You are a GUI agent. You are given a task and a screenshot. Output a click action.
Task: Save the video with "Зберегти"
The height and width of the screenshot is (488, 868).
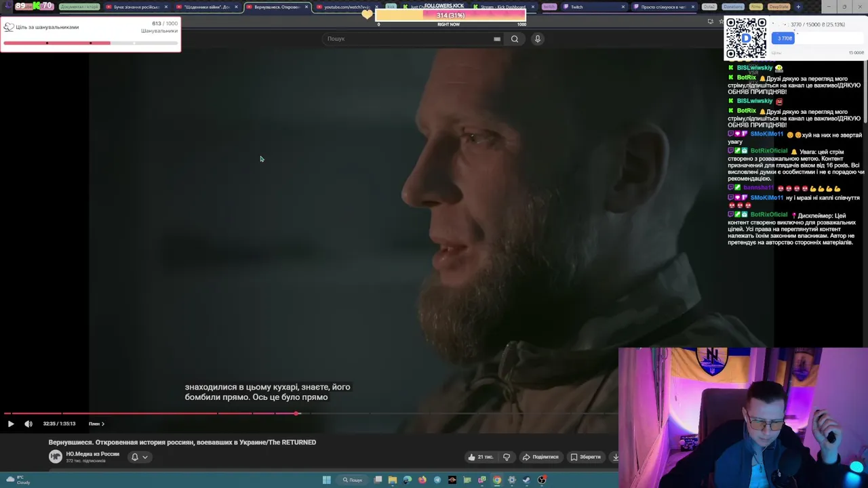(586, 457)
